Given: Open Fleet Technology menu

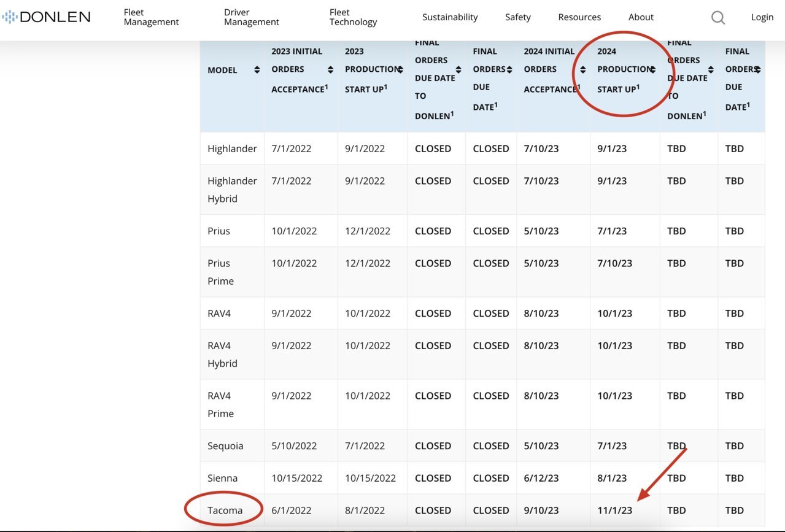Looking at the screenshot, I should coord(353,17).
